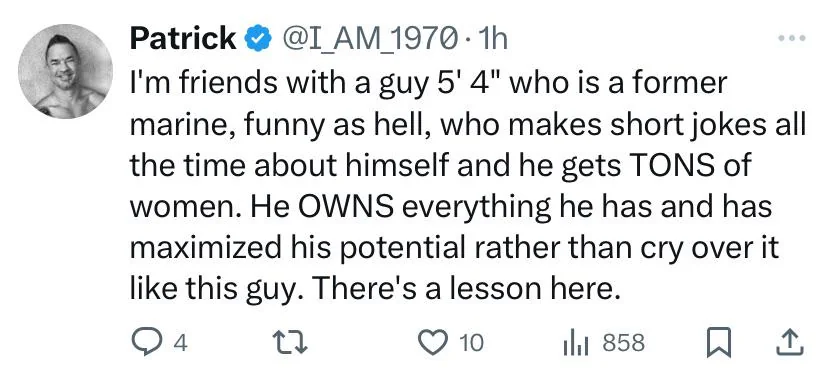This screenshot has height=383, width=828.
Task: Click the reply speech bubble icon
Action: tap(150, 342)
